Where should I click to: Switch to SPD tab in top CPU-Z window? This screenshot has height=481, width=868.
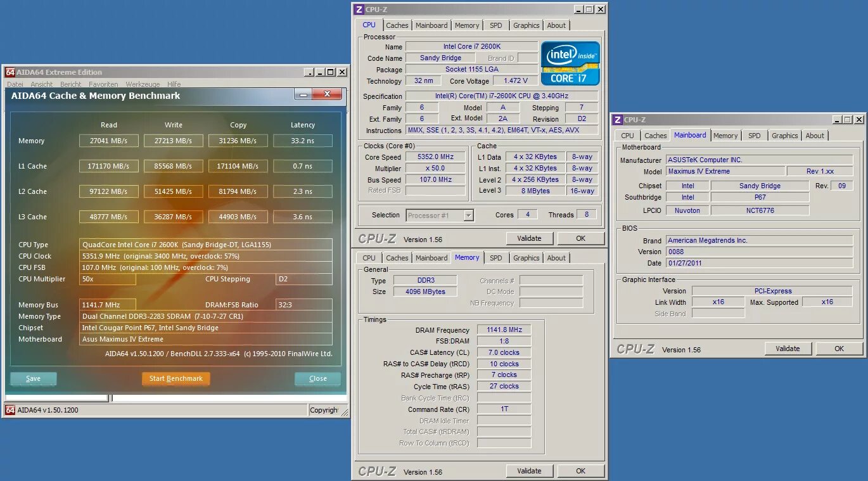click(496, 25)
